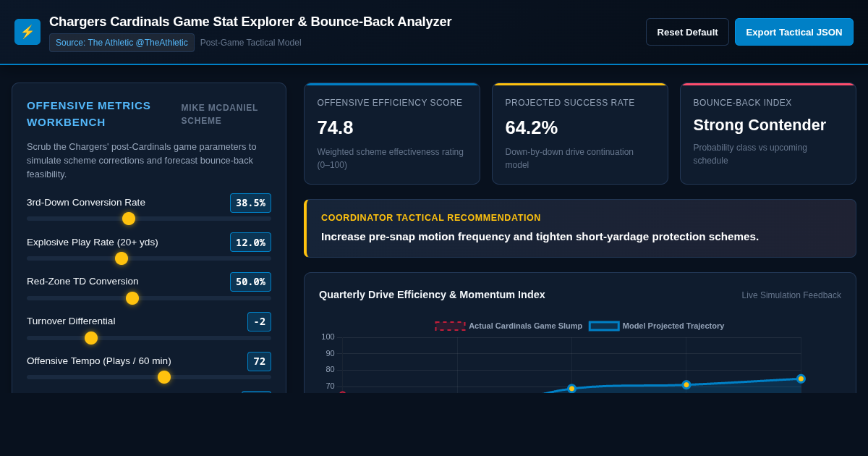Click the 64.2% success rate value
This screenshot has width=868, height=456.
(x=532, y=127)
